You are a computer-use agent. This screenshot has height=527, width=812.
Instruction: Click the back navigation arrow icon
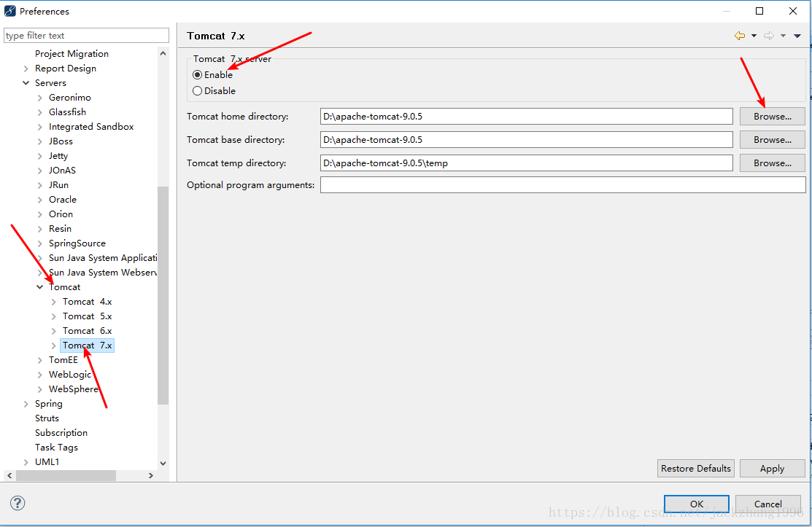click(740, 36)
